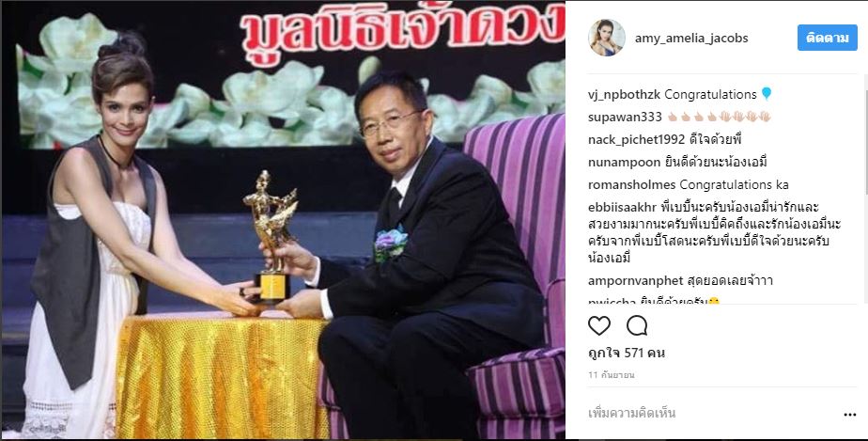Viewport: 868px width, 441px height.
Task: Open amy_amelia_jacobs profile avatar
Action: click(607, 38)
